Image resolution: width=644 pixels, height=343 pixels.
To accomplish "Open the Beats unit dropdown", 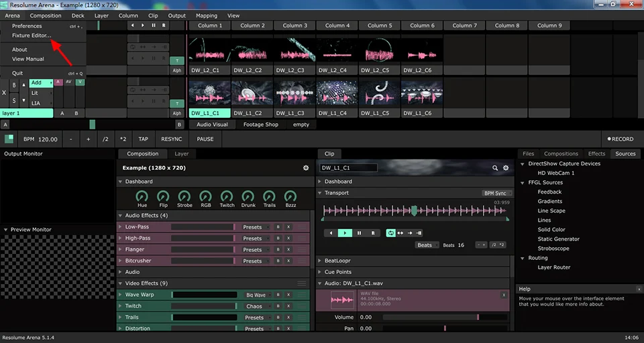I will tap(427, 245).
